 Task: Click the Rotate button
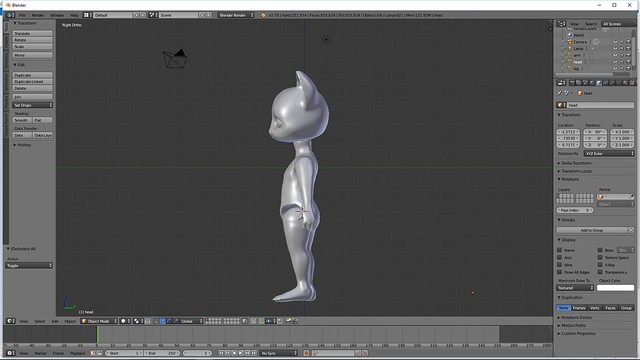pos(33,40)
